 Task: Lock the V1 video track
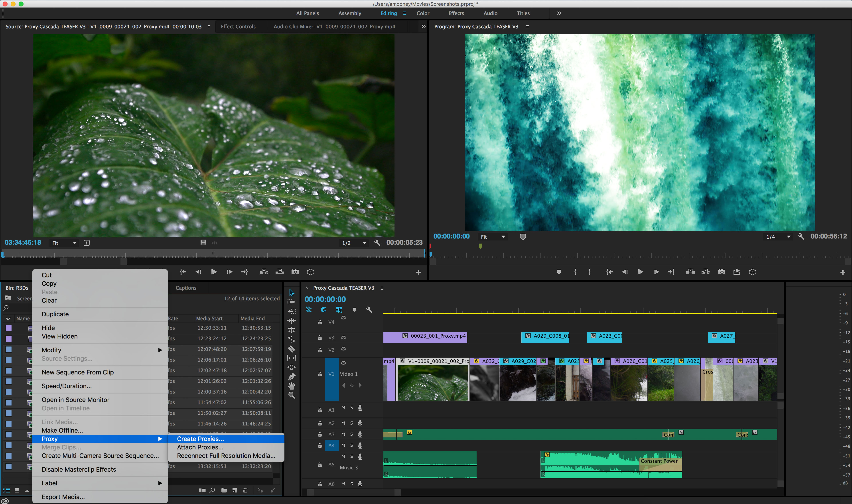320,374
